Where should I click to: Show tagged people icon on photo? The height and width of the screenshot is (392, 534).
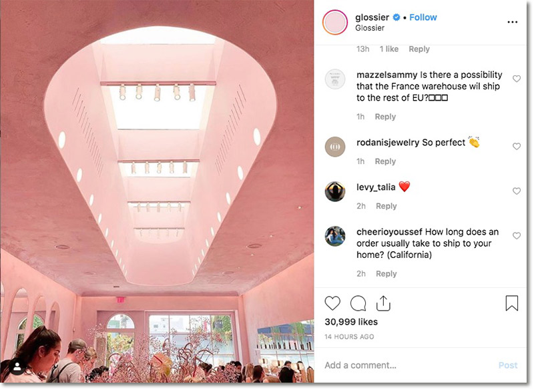(17, 367)
